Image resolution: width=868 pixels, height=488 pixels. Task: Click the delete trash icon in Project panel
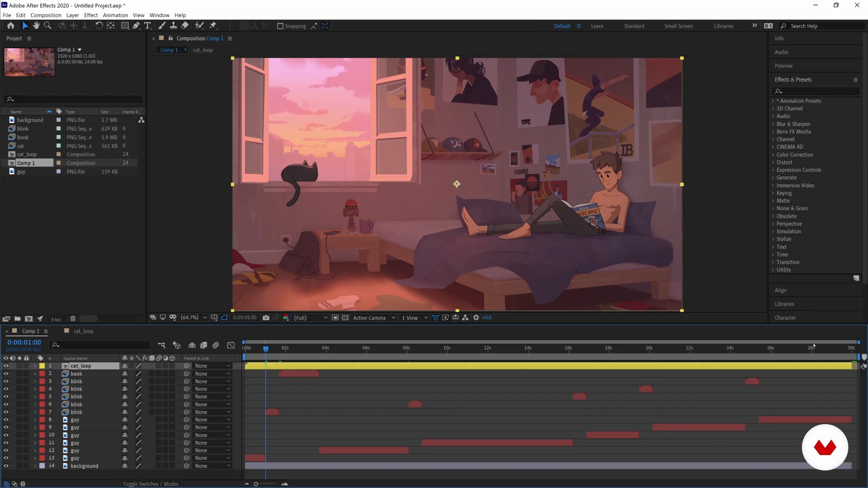(x=73, y=319)
